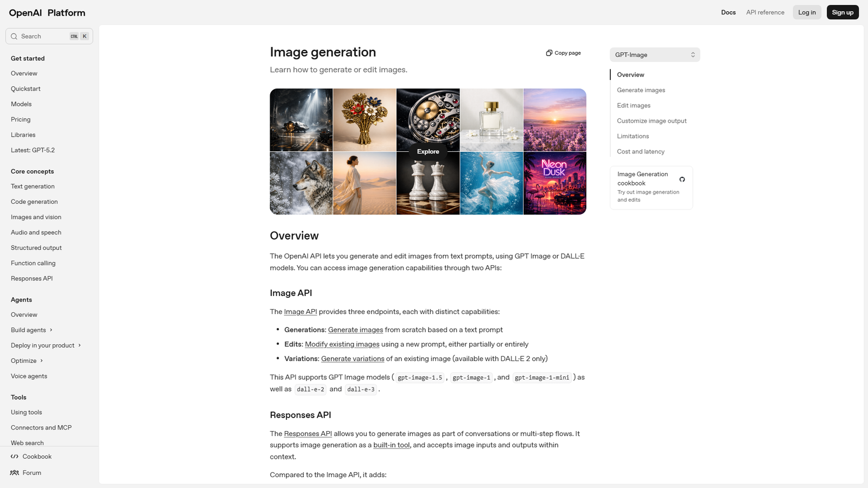The width and height of the screenshot is (868, 488).
Task: Click the search magnifier icon
Action: pyautogui.click(x=14, y=36)
